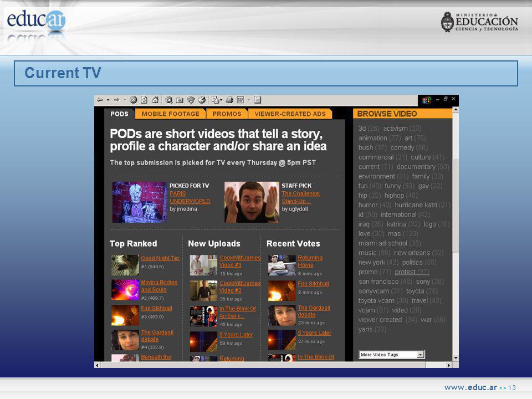532x399 pixels.
Task: Click the Media toolbar icon
Action: (x=191, y=100)
